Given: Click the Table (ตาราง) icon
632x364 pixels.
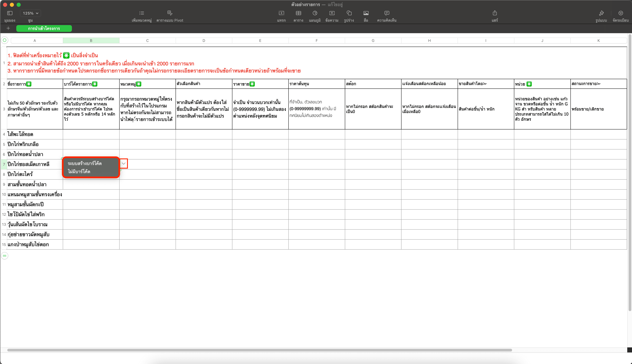Looking at the screenshot, I should pyautogui.click(x=298, y=13).
